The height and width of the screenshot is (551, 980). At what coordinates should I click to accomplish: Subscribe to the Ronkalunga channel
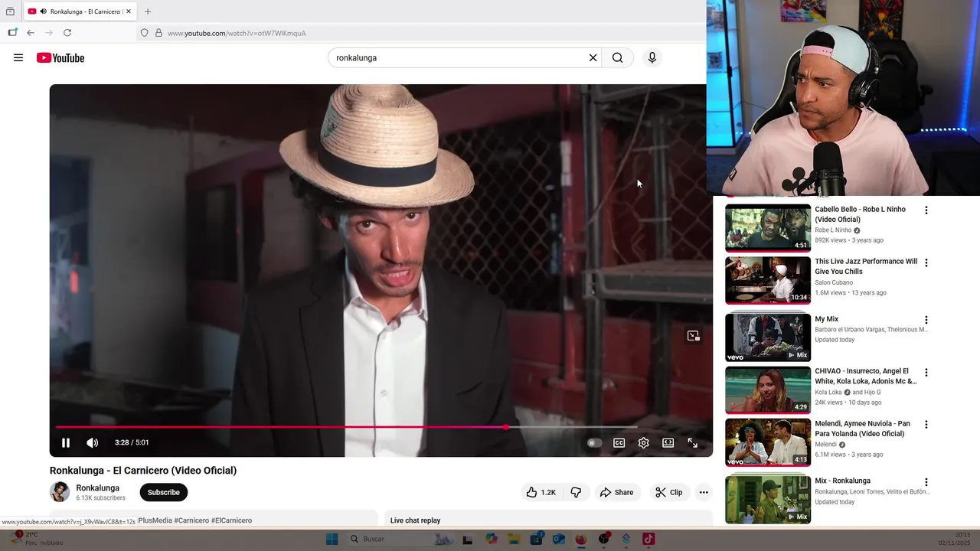click(x=164, y=492)
